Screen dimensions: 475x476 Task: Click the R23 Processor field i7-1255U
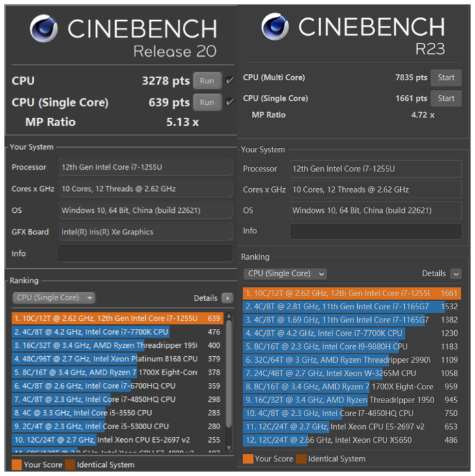(x=376, y=169)
